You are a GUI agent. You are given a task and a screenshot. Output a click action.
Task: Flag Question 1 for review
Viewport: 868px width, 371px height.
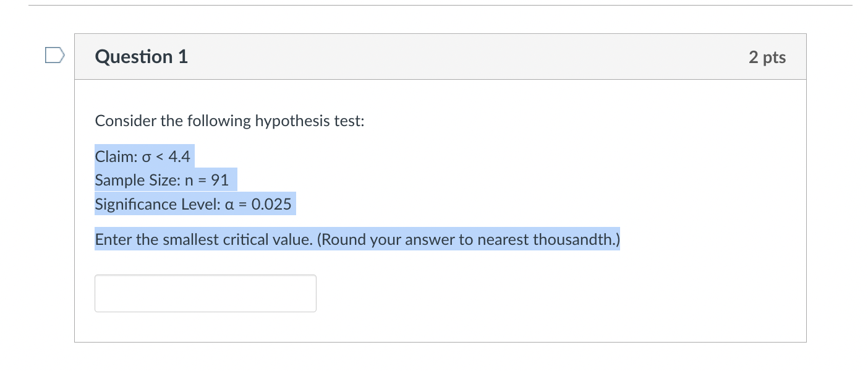54,57
